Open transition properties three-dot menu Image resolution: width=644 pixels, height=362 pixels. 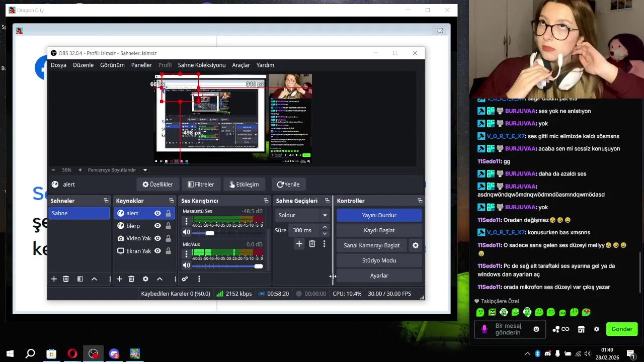324,244
